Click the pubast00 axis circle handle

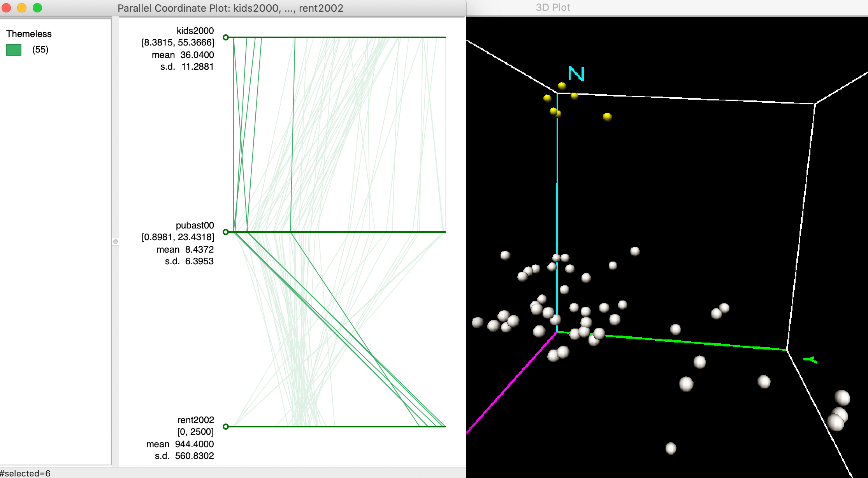226,232
